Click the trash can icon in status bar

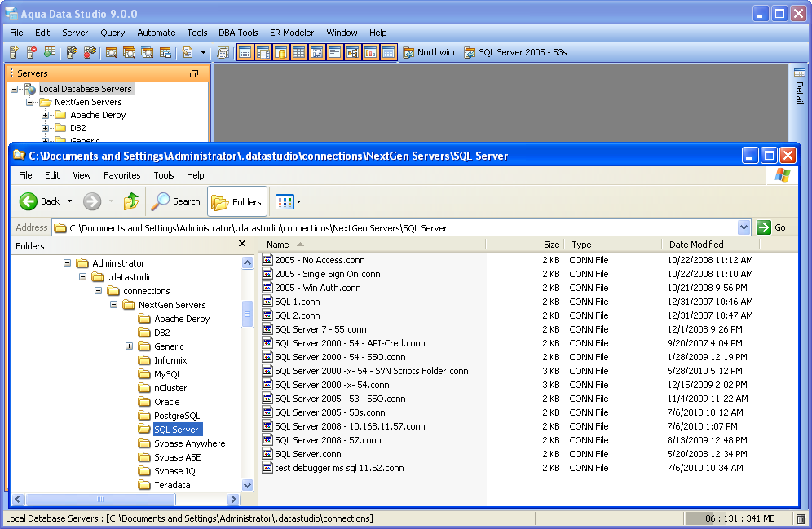click(x=801, y=518)
